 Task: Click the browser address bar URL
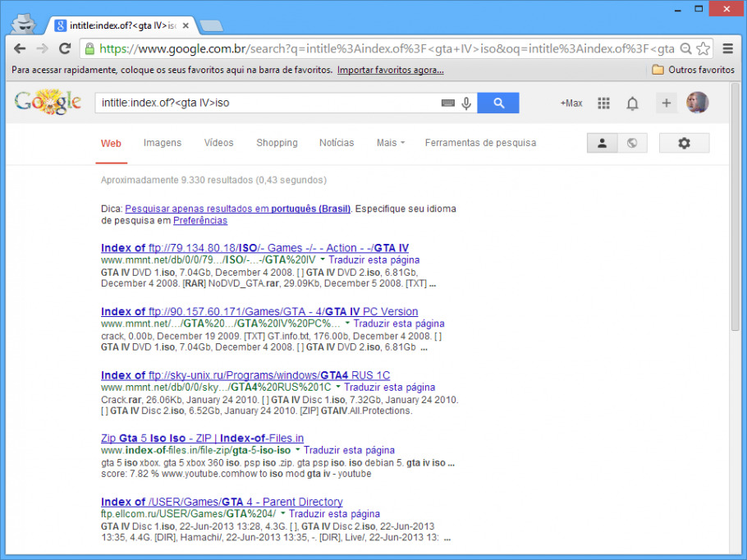[386, 48]
